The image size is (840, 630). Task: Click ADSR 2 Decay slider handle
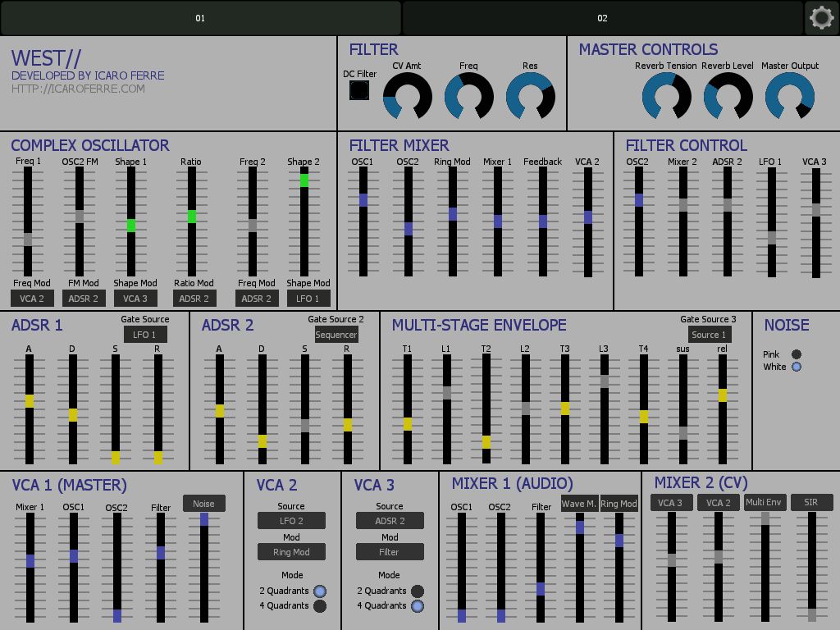[x=262, y=441]
